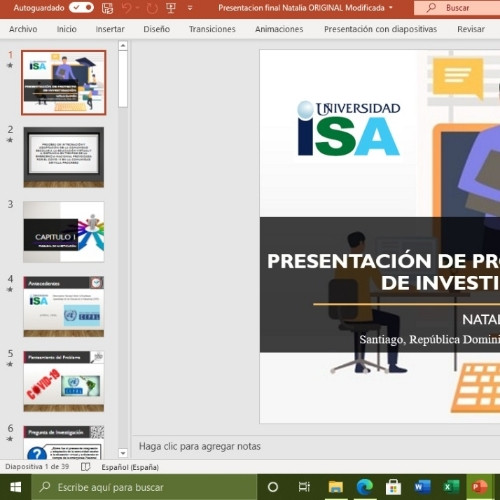This screenshot has height=500, width=500.
Task: Click the thumbnail pane scroll down arrow
Action: 123,453
